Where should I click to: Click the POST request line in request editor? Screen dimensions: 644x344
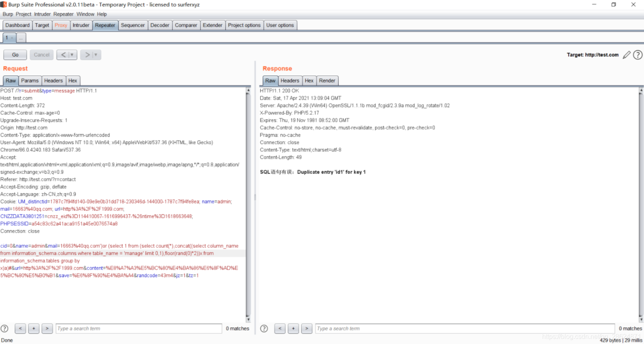[49, 91]
